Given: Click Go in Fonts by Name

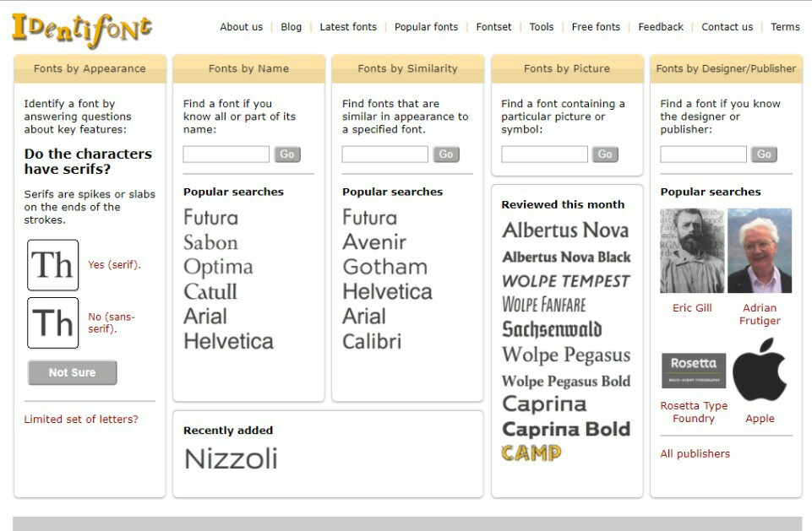Looking at the screenshot, I should pyautogui.click(x=287, y=154).
